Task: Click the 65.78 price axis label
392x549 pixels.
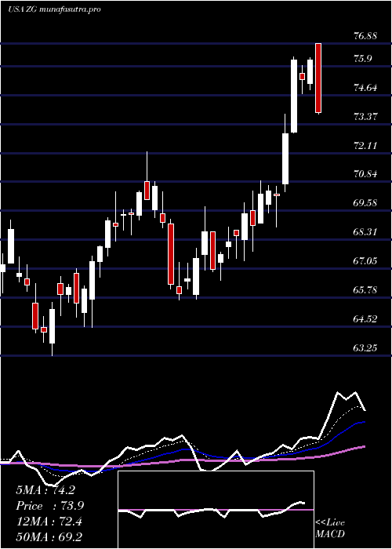Action: click(x=366, y=290)
